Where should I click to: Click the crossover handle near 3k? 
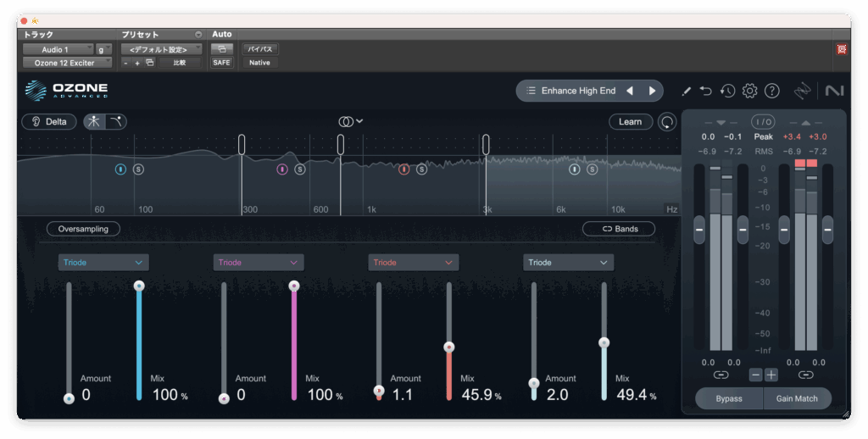(x=487, y=144)
